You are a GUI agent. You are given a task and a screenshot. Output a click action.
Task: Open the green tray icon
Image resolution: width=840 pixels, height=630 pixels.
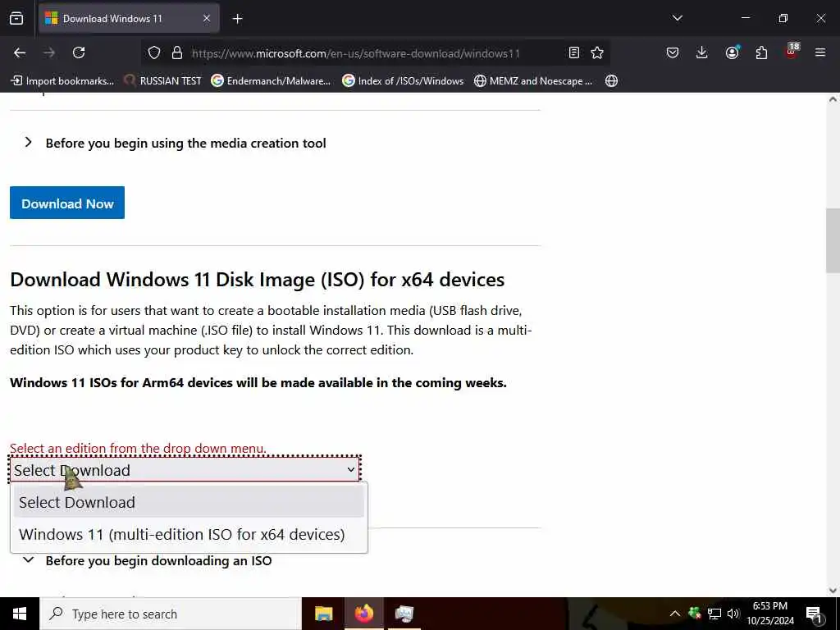694,614
